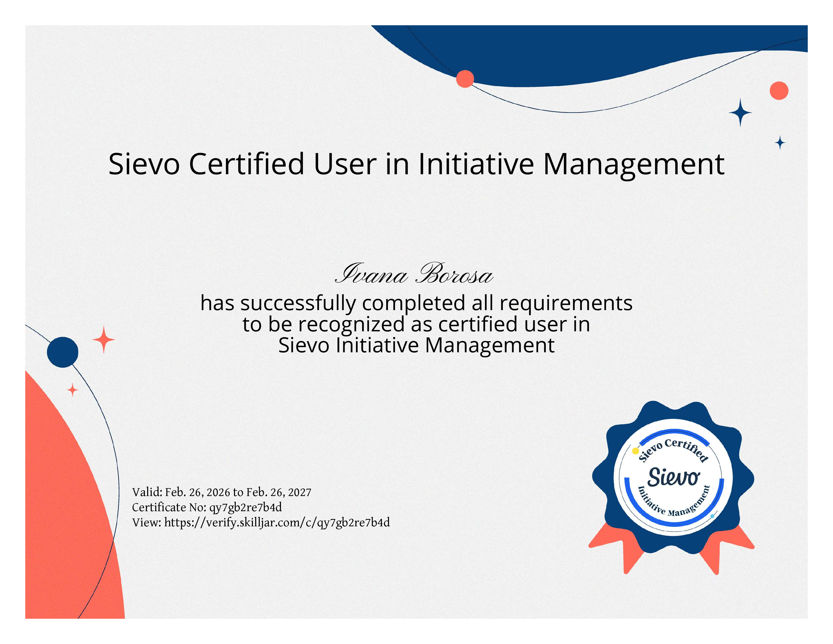Viewport: 833px width, 644px height.
Task: Open the verify.skilljar.com certificate link
Action: coord(277,522)
